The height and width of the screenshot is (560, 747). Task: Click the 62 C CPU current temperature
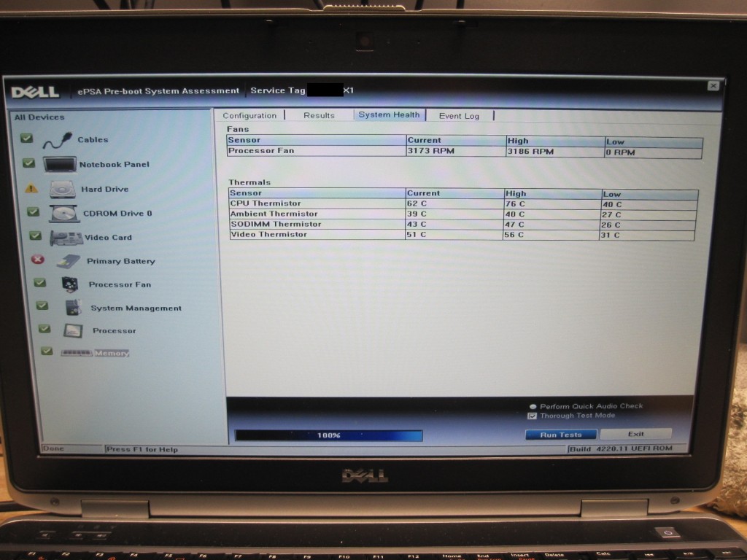[417, 203]
